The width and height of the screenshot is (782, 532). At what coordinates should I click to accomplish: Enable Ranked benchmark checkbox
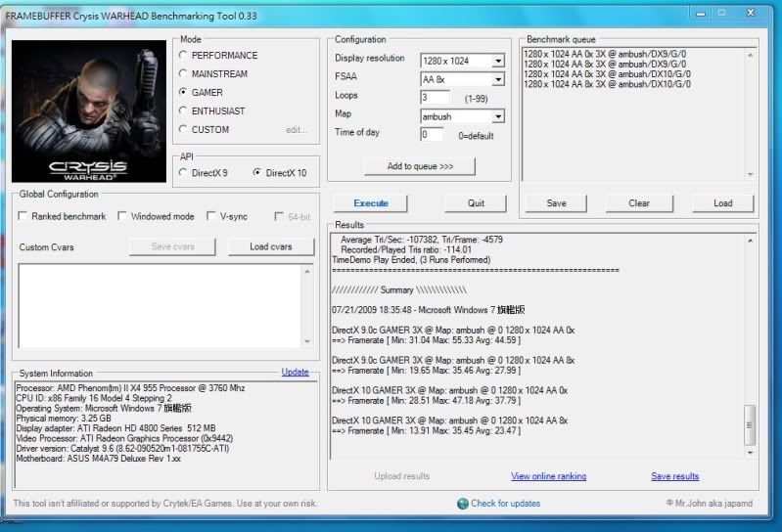pyautogui.click(x=23, y=216)
